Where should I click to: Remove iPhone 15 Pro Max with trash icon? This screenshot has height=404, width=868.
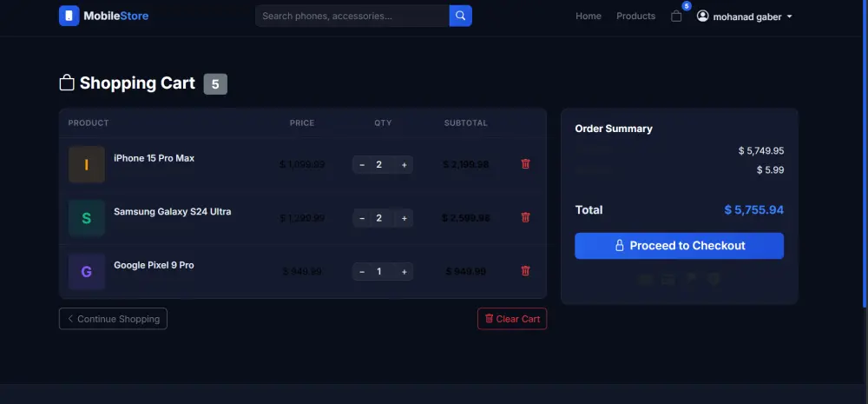(x=526, y=163)
